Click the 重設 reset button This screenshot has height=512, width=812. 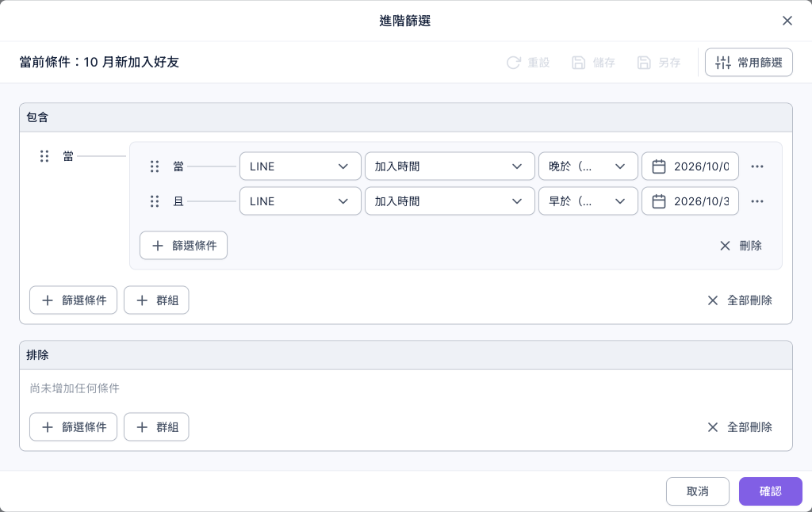[527, 63]
